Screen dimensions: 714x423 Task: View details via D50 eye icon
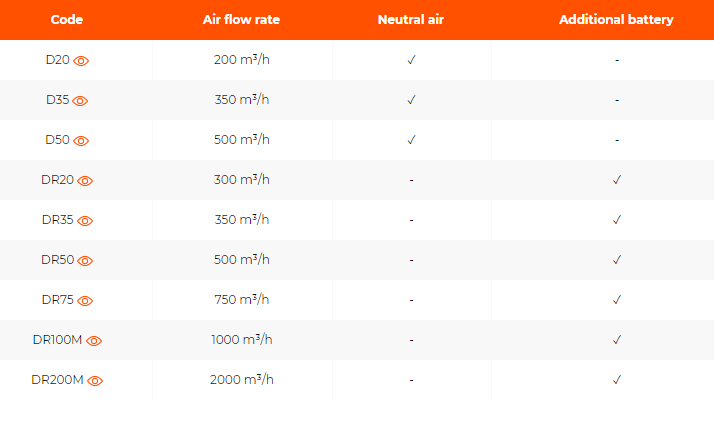pyautogui.click(x=81, y=140)
